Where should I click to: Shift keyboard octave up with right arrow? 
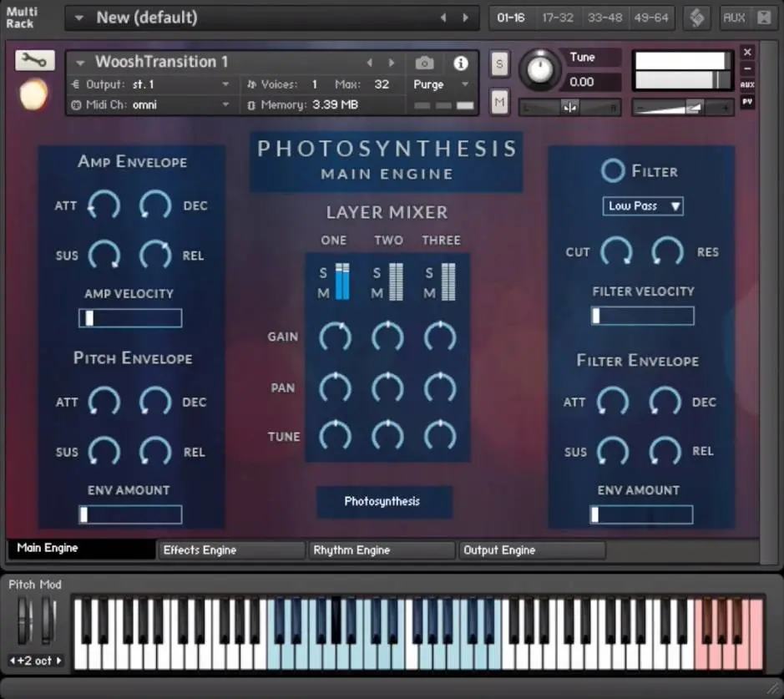pyautogui.click(x=59, y=661)
